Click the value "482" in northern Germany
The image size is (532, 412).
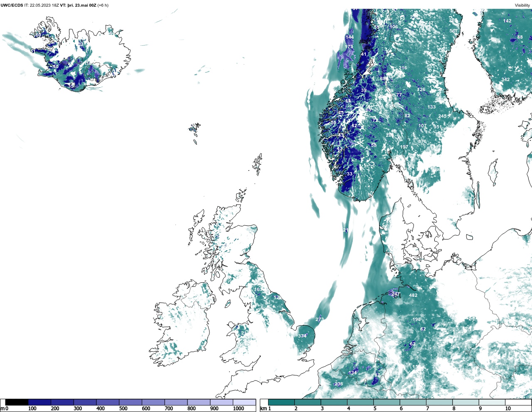coord(413,295)
